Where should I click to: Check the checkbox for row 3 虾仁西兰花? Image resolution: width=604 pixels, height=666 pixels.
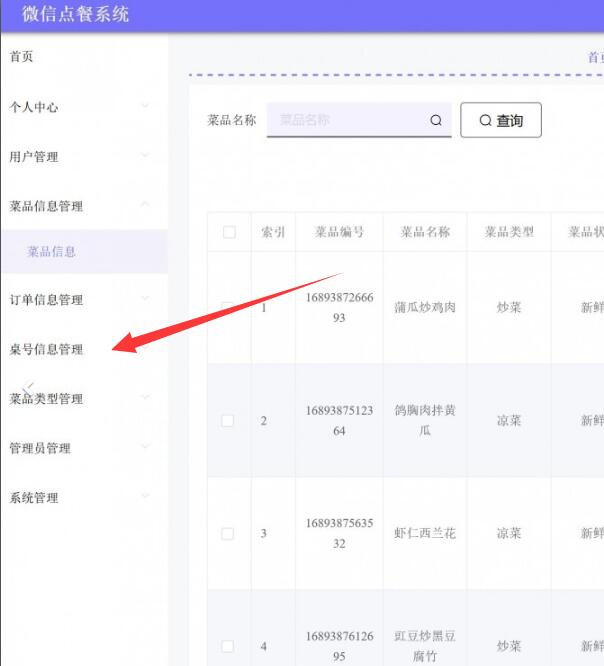click(x=228, y=533)
